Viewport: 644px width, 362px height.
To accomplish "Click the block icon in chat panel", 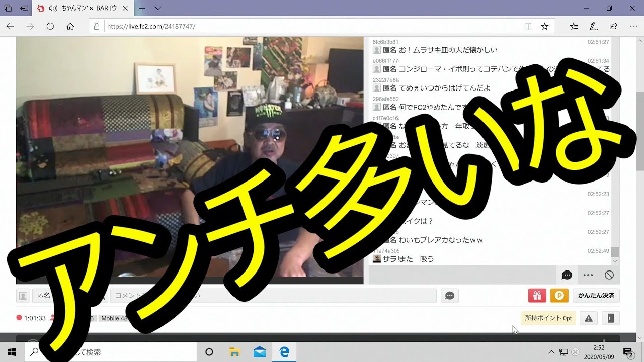I will [609, 275].
